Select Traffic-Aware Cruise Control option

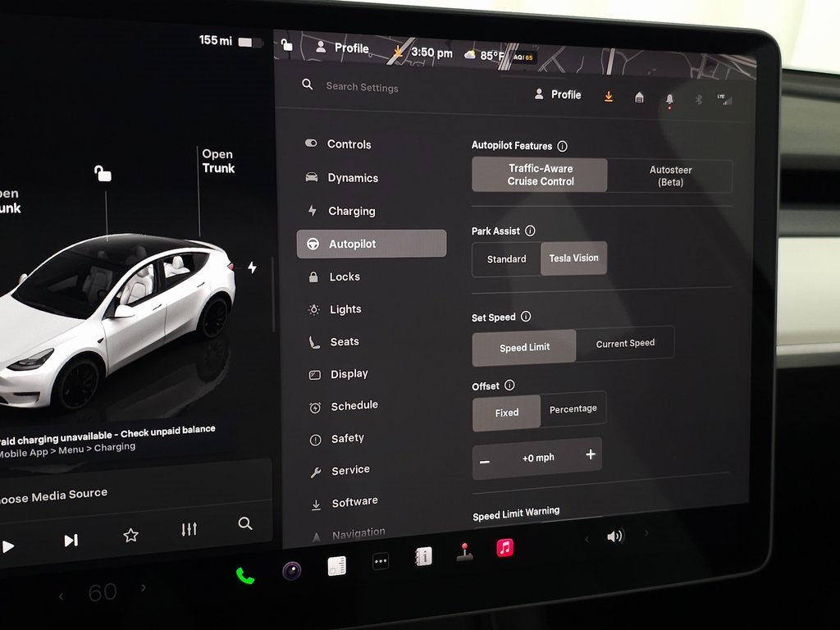click(540, 175)
